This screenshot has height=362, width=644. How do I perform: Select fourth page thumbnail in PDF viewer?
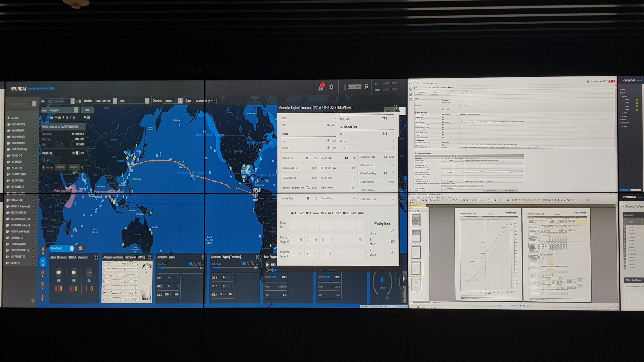tap(416, 268)
